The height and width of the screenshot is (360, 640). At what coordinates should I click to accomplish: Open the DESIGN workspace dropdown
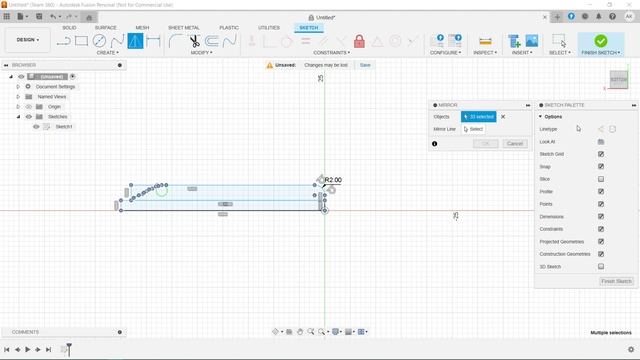(x=27, y=40)
